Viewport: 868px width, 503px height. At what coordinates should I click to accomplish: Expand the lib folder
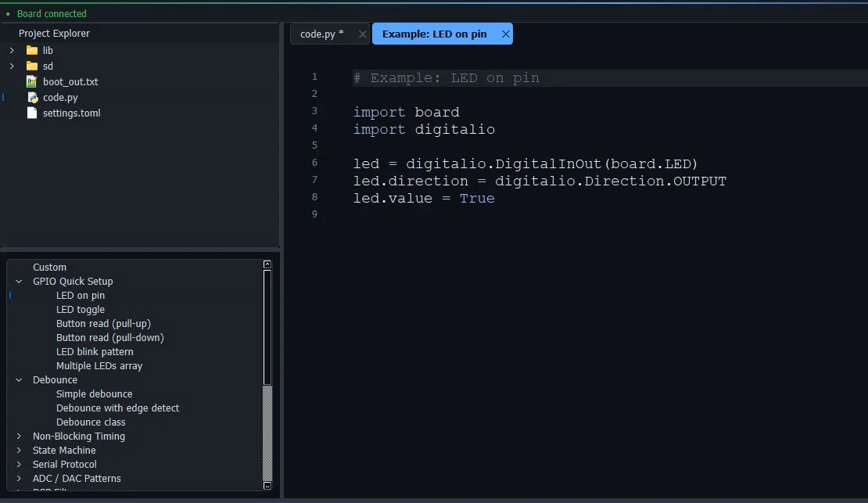pyautogui.click(x=12, y=50)
